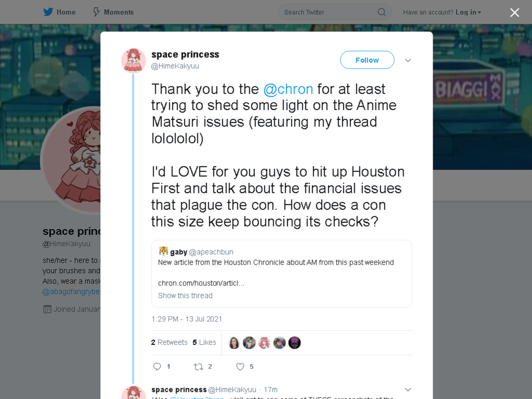
Task: Open the quoted tweet from gaby
Action: pos(282,273)
